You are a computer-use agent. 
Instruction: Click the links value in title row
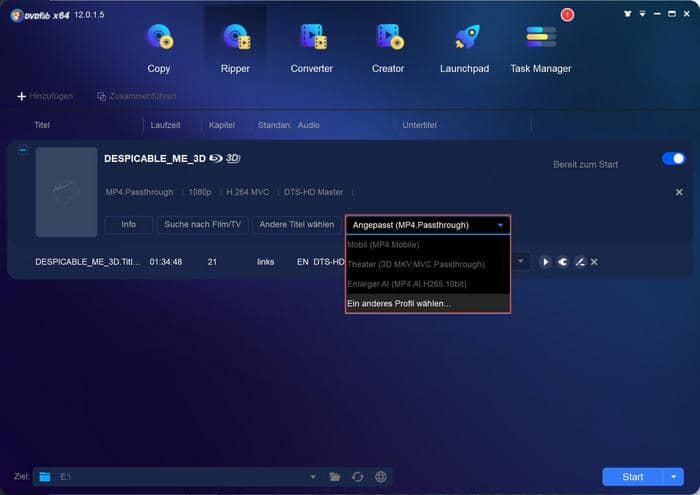click(x=265, y=262)
